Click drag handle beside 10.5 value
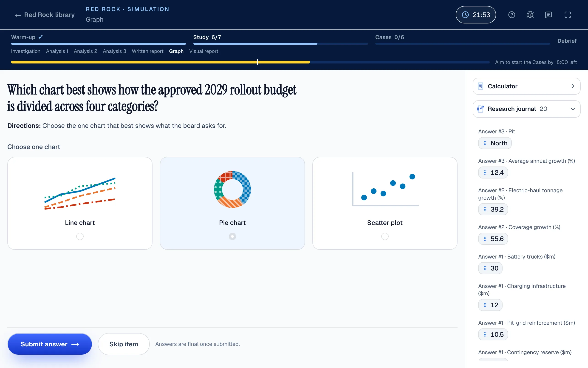Screen dimensions: 588x368 click(x=485, y=334)
